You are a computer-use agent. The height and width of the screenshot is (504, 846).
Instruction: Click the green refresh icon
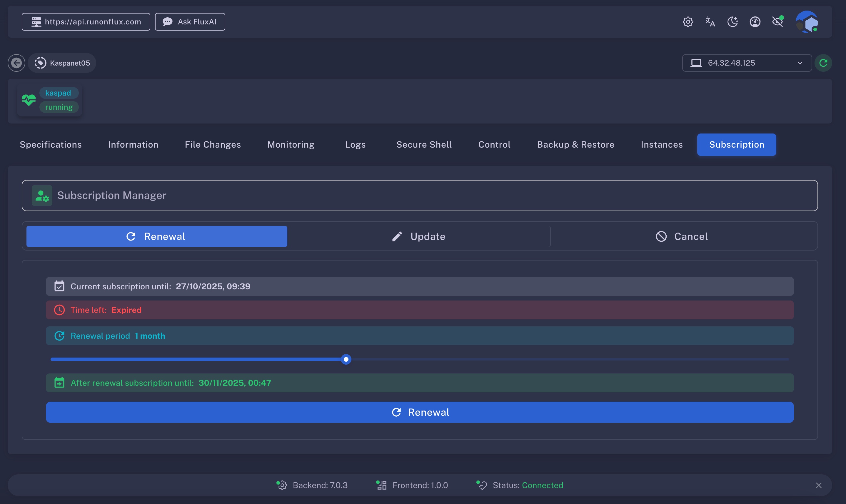click(823, 63)
